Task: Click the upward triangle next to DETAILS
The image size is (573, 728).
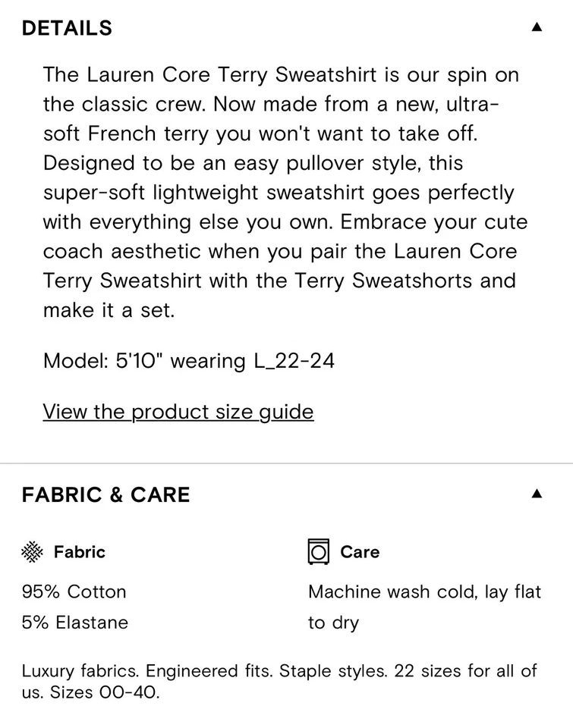Action: [537, 26]
